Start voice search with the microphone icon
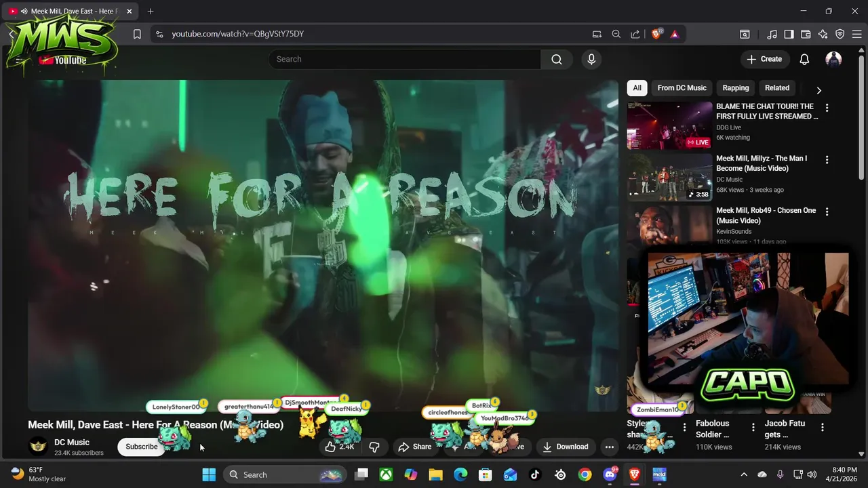Image resolution: width=868 pixels, height=488 pixels. click(x=591, y=59)
